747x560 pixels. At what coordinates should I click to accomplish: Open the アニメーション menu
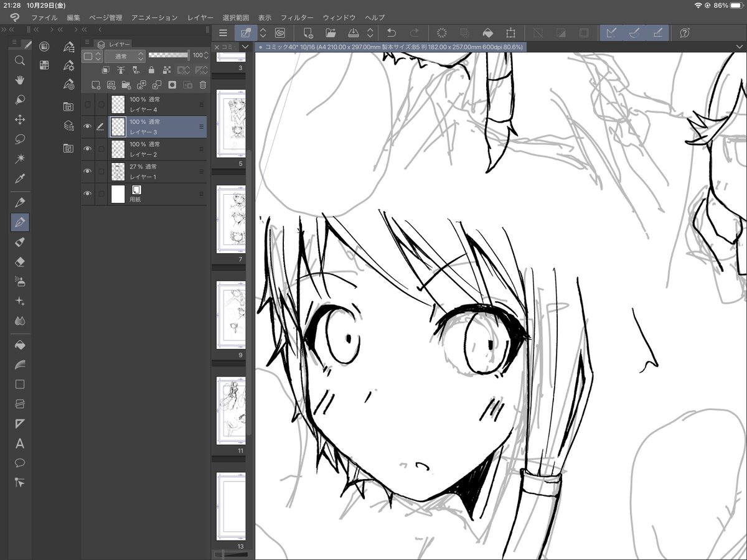[155, 18]
